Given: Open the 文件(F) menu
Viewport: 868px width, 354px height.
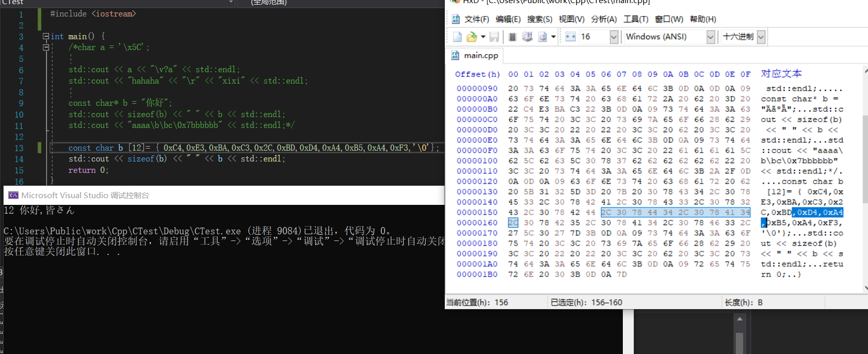Looking at the screenshot, I should [476, 19].
